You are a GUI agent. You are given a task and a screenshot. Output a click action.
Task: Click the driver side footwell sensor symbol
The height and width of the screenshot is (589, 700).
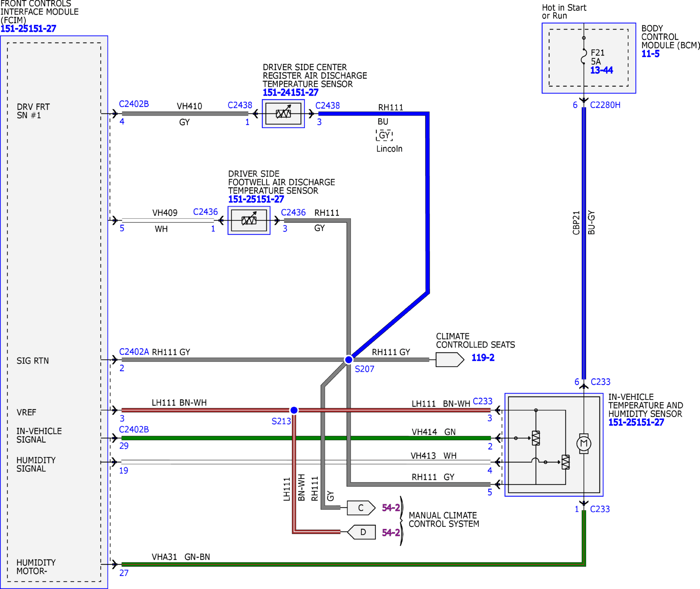(249, 220)
